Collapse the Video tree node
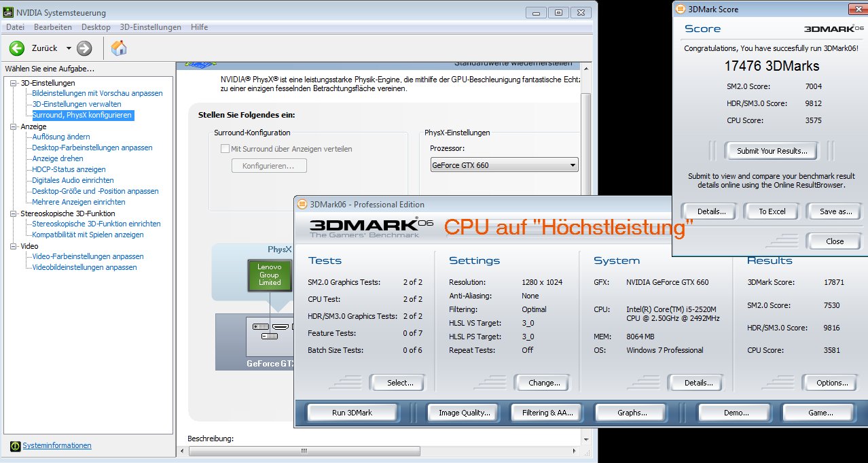868x463 pixels. 14,246
